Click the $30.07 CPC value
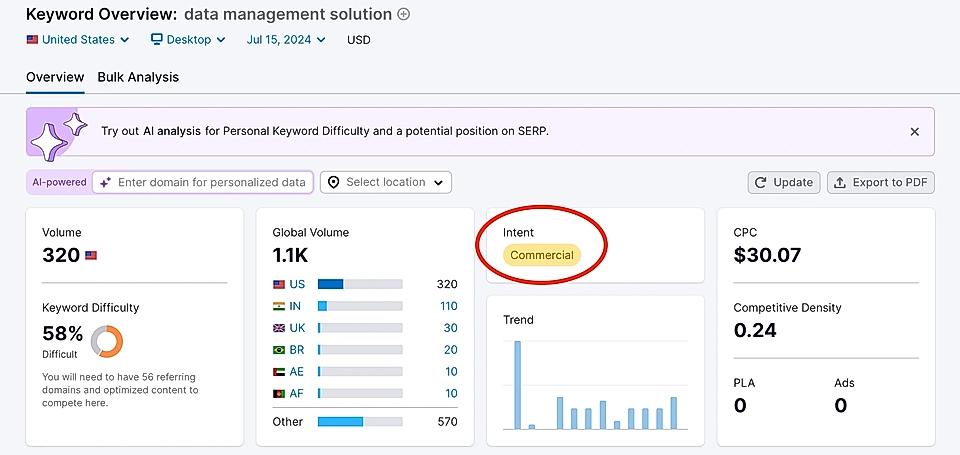 coord(767,255)
